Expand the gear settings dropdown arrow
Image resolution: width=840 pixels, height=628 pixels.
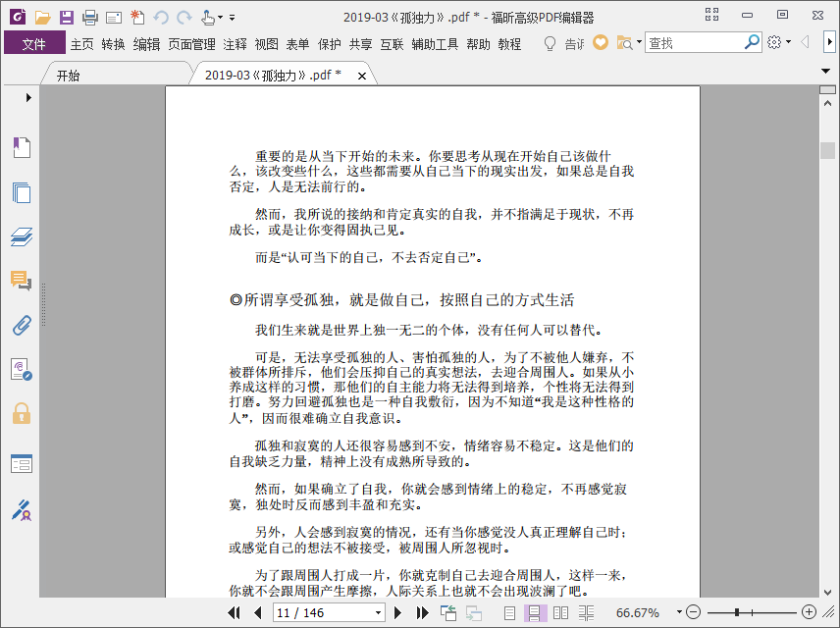point(789,42)
